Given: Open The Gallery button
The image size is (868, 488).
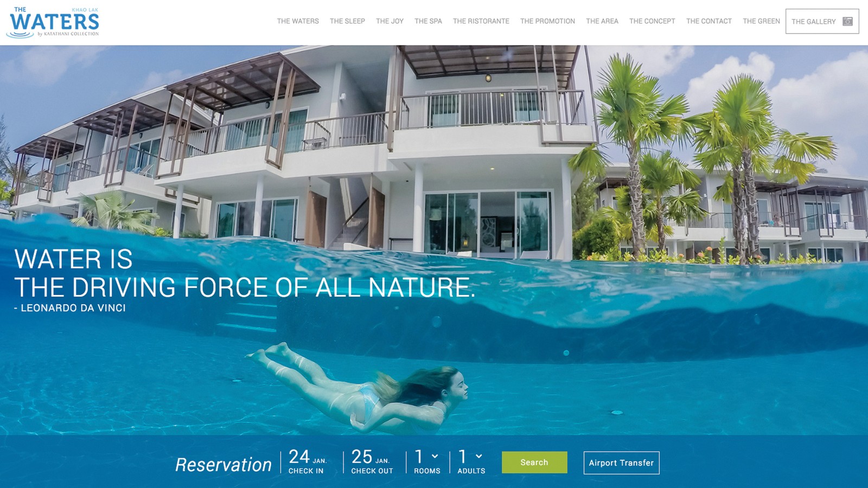Looking at the screenshot, I should click(822, 21).
